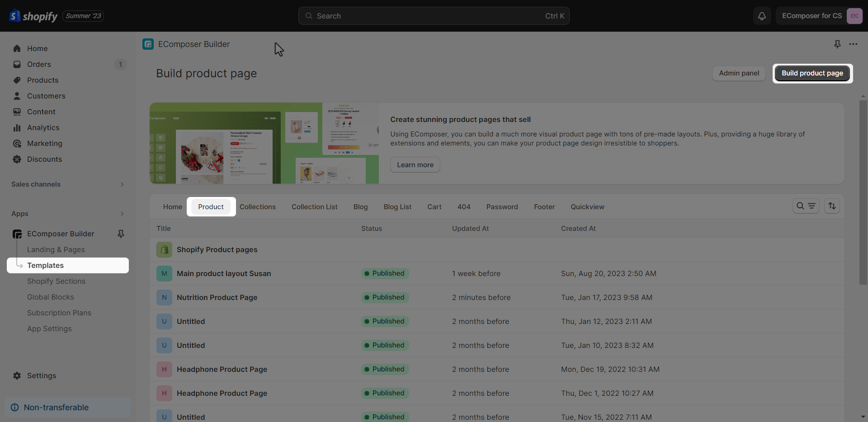Switch to the Blog tab

(x=361, y=206)
